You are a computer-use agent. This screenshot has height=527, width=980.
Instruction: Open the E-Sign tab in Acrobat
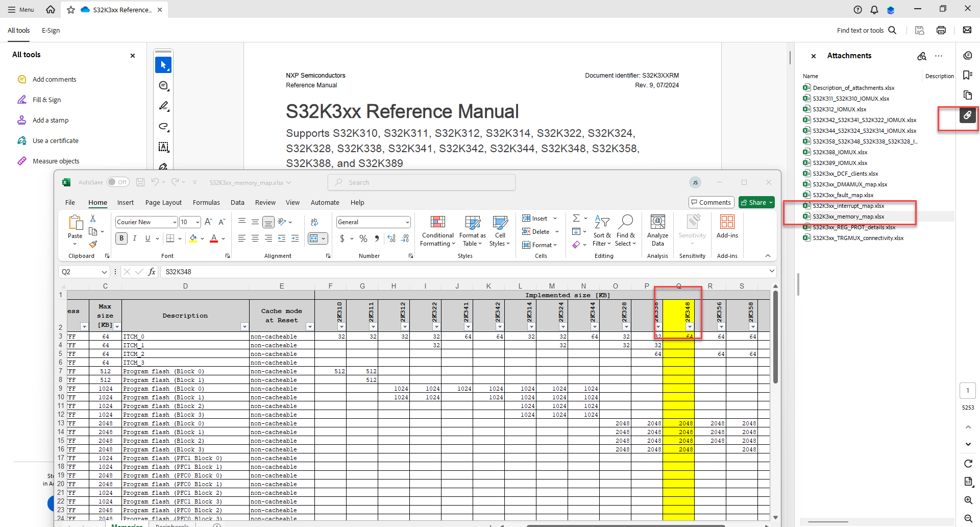[x=51, y=30]
